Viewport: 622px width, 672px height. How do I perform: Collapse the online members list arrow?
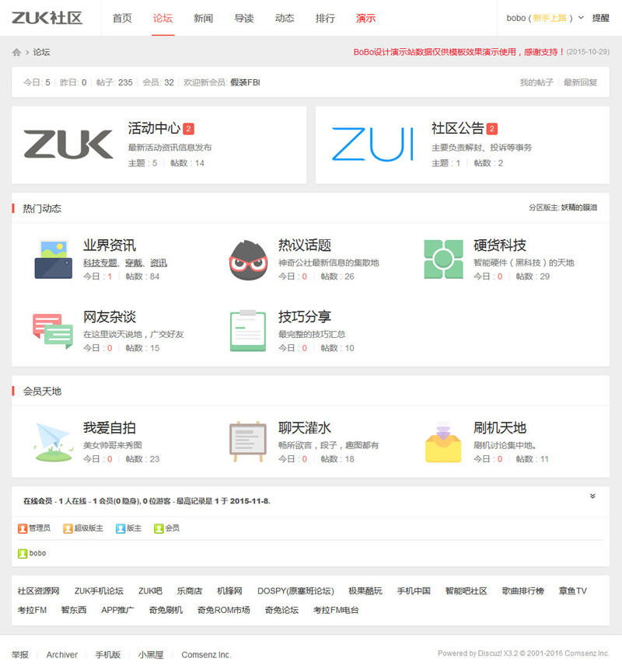592,496
